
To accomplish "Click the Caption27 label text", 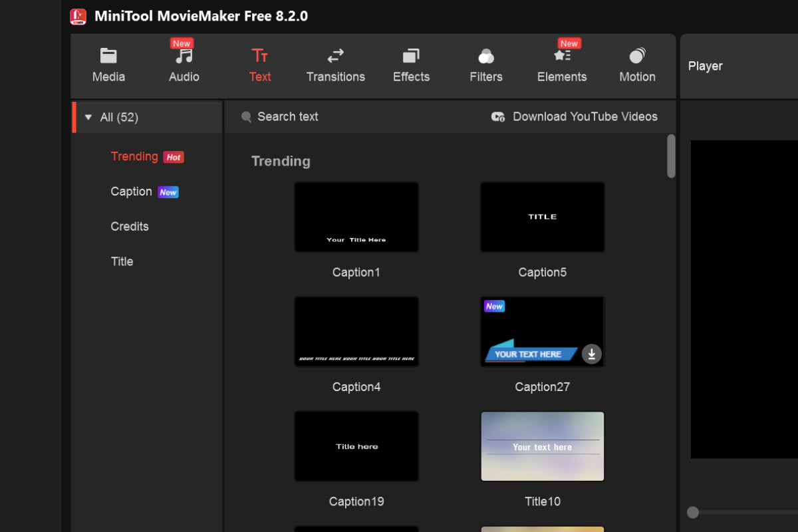I will (x=543, y=386).
